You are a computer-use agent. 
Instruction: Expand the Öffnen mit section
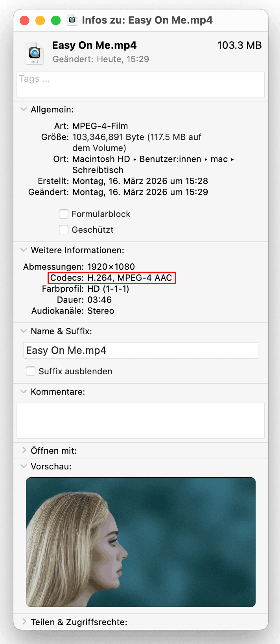[24, 450]
